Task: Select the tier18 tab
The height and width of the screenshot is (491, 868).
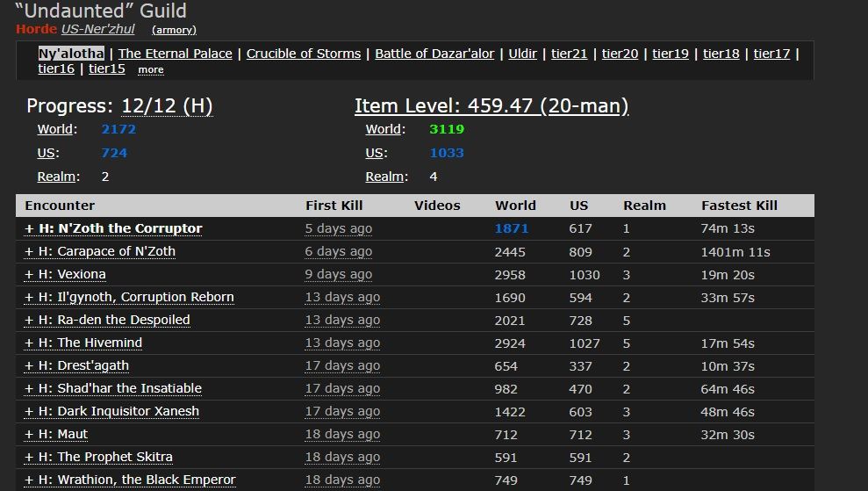Action: click(721, 54)
